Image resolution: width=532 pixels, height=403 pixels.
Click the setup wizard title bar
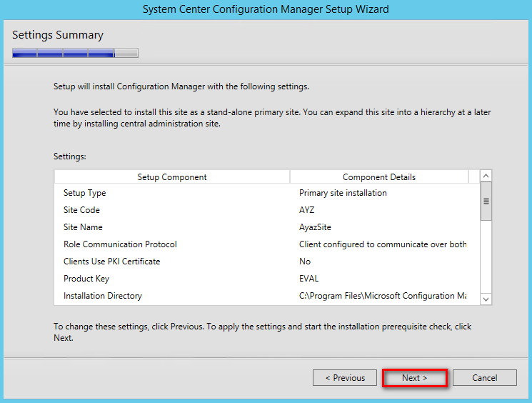[x=266, y=9]
